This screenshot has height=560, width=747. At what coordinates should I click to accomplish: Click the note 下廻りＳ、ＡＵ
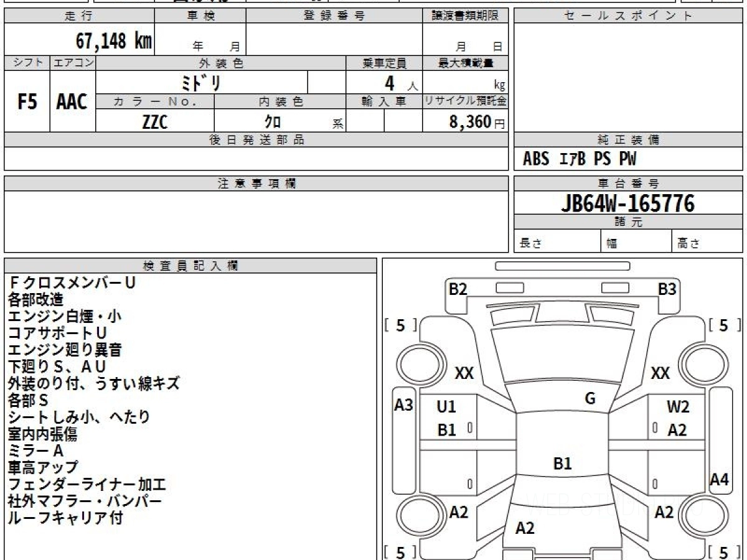point(57,366)
